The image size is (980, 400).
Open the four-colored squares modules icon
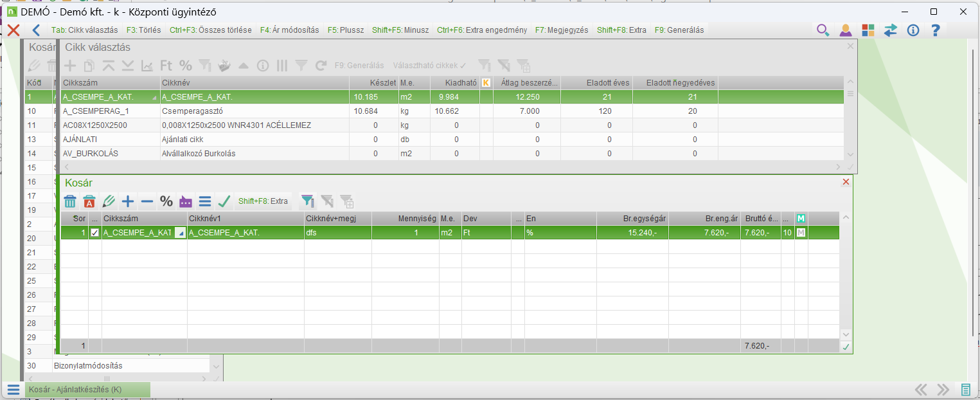tap(868, 30)
